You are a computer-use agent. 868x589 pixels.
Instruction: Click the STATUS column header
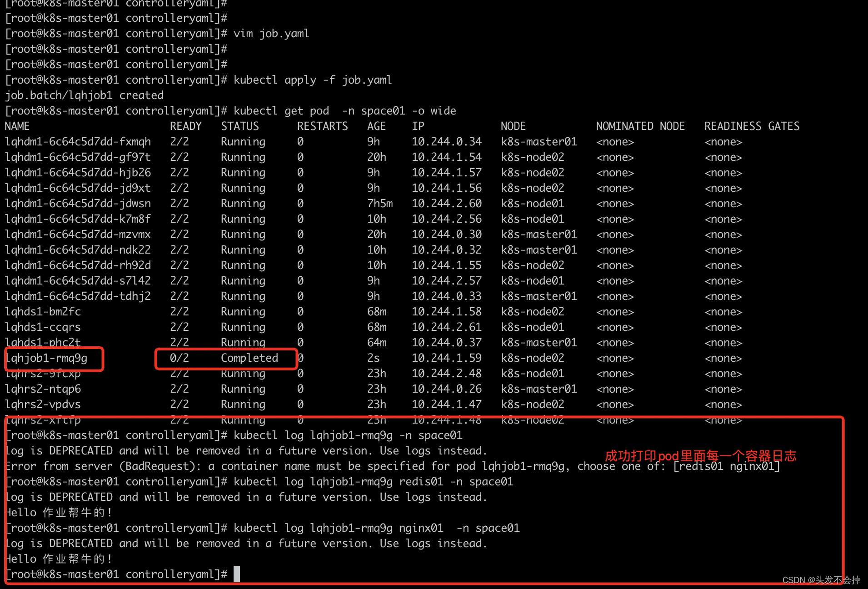pyautogui.click(x=240, y=126)
